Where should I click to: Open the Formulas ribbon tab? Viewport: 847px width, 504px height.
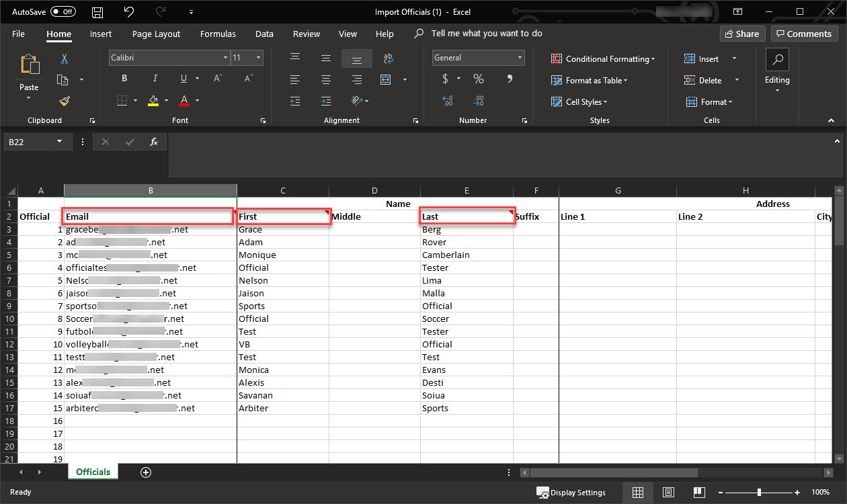[218, 34]
